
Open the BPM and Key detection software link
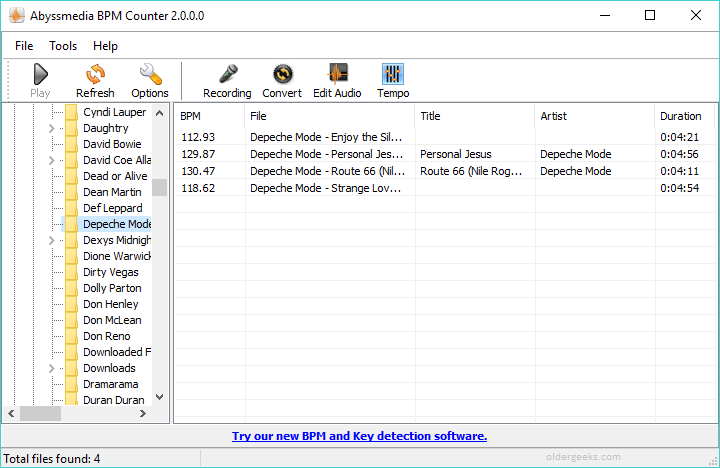tap(360, 436)
